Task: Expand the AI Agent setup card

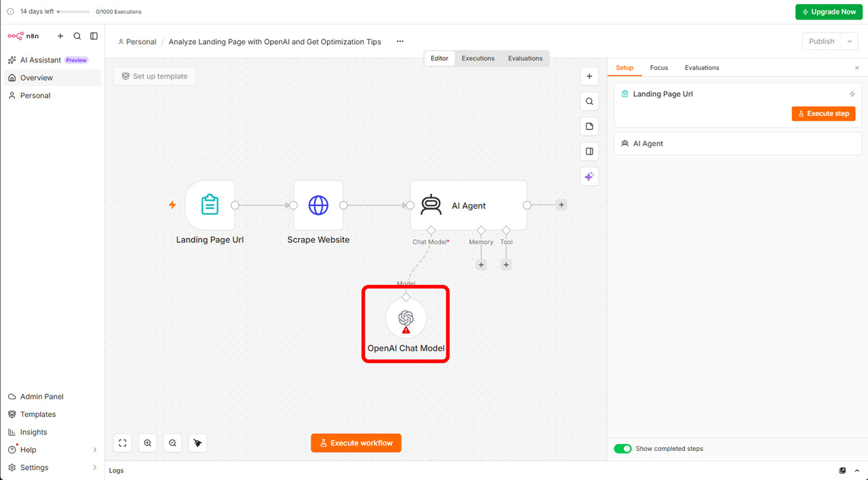Action: click(738, 144)
